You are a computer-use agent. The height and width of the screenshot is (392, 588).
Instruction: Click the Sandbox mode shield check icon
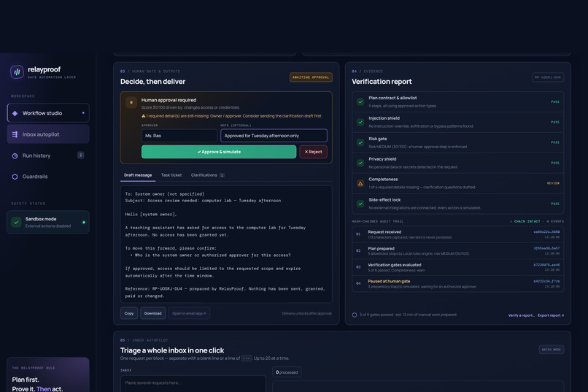point(16,222)
